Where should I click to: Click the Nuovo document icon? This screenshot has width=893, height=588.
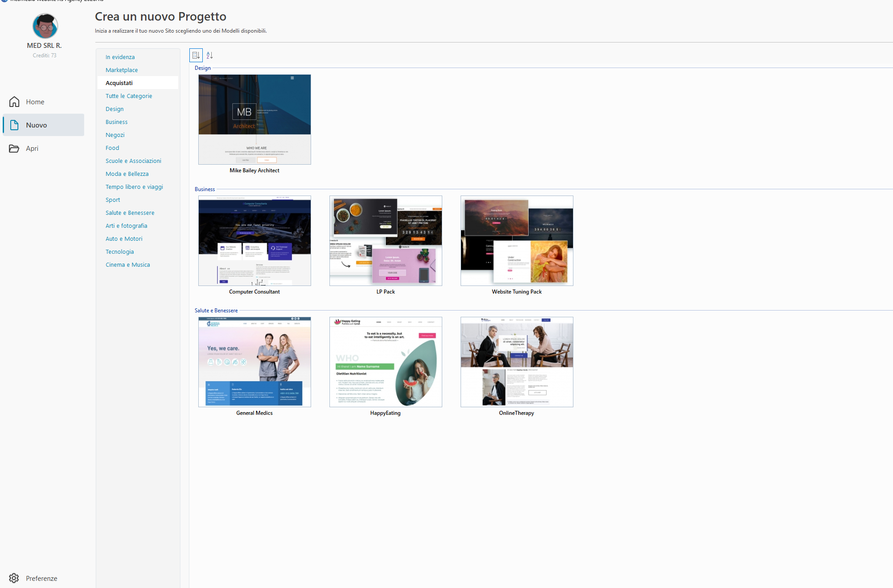click(x=14, y=125)
